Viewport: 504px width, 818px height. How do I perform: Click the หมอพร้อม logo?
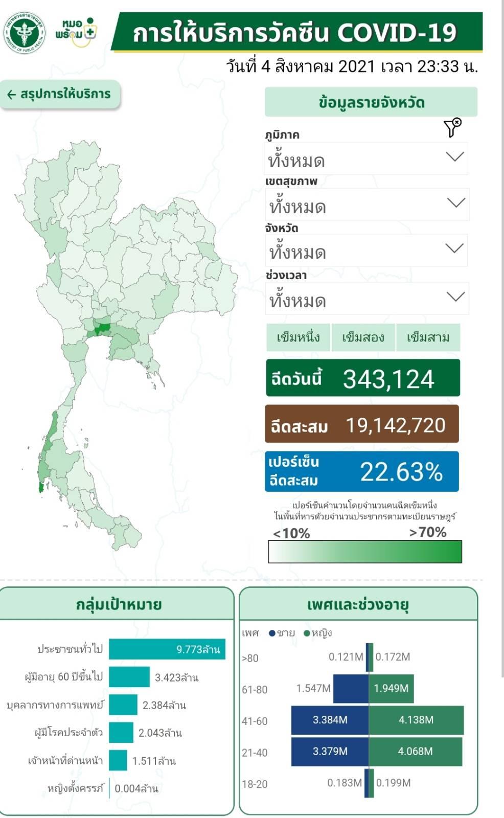(x=76, y=33)
